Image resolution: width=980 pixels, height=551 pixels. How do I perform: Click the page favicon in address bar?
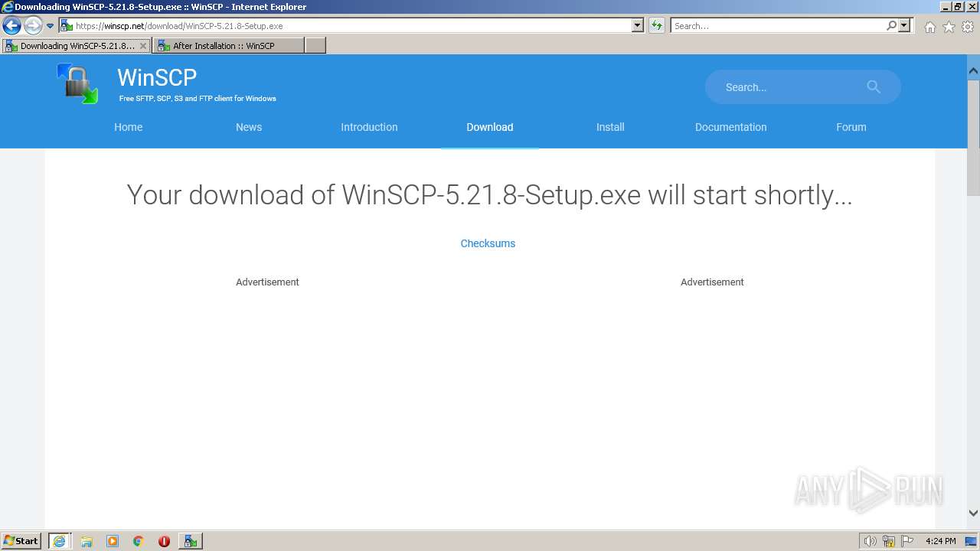point(67,25)
